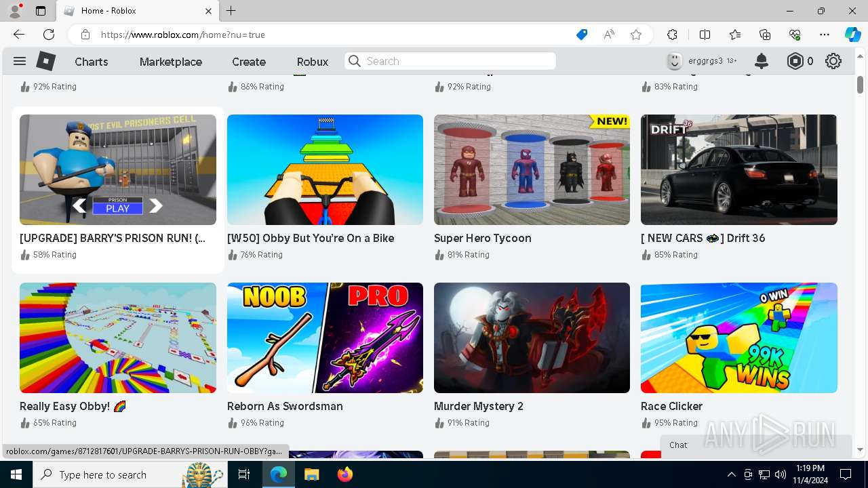The height and width of the screenshot is (488, 868).
Task: Open Murder Mystery 2 title link
Action: pyautogui.click(x=479, y=406)
